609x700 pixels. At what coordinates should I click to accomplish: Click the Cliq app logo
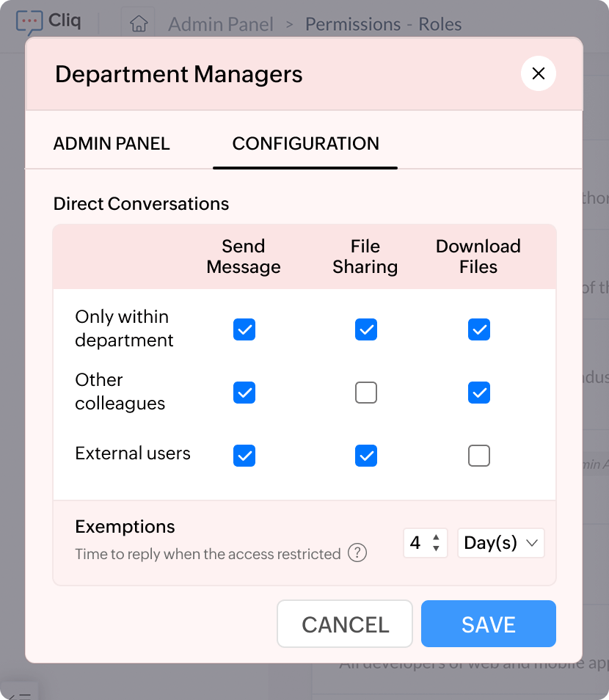[x=48, y=21]
